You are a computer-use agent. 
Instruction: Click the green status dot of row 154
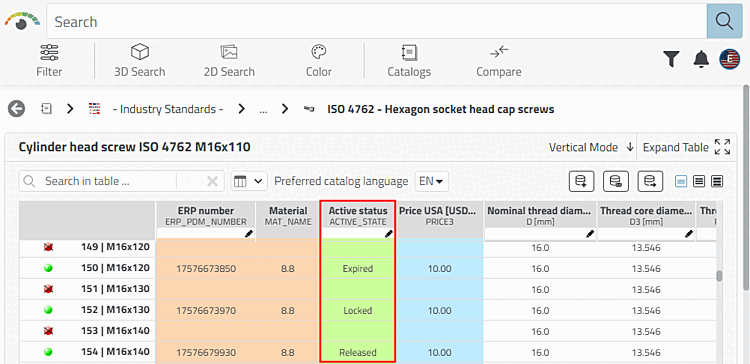[x=48, y=352]
